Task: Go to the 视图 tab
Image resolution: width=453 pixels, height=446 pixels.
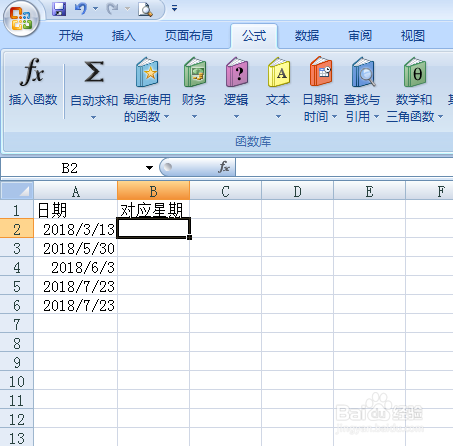Action: (x=413, y=35)
